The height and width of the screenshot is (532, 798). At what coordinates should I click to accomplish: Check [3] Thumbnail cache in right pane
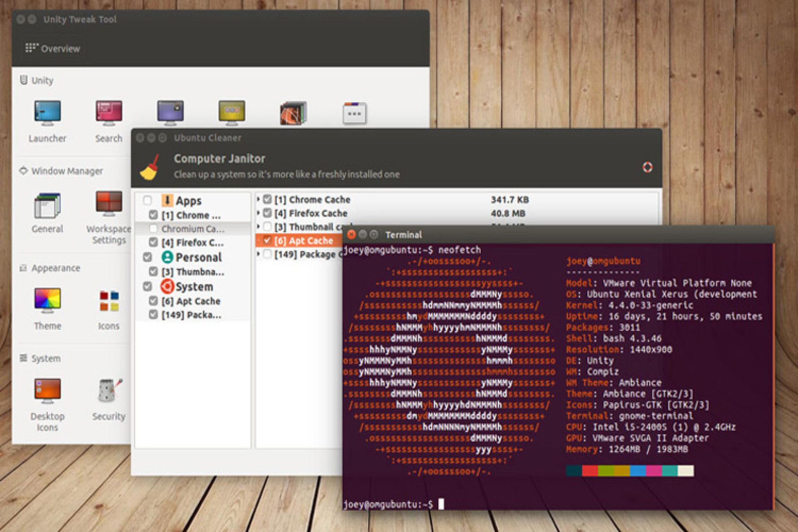click(x=268, y=227)
